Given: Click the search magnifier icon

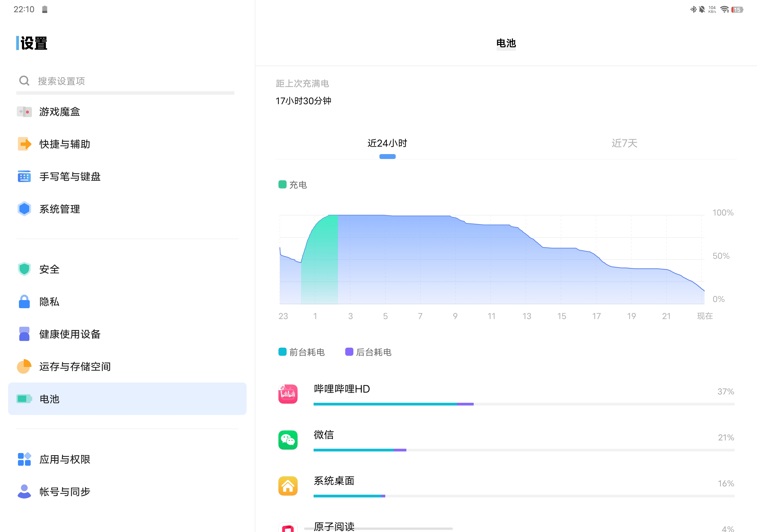Looking at the screenshot, I should pyautogui.click(x=24, y=81).
